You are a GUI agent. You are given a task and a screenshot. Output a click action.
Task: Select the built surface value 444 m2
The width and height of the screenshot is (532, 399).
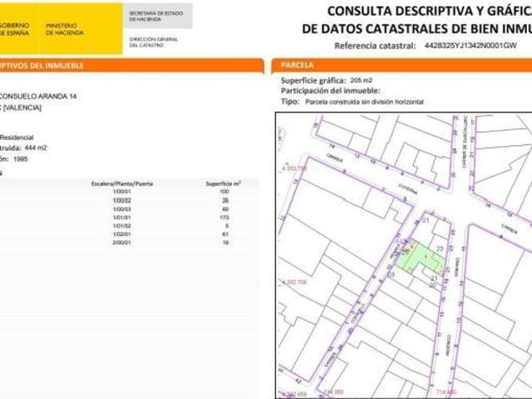point(36,148)
